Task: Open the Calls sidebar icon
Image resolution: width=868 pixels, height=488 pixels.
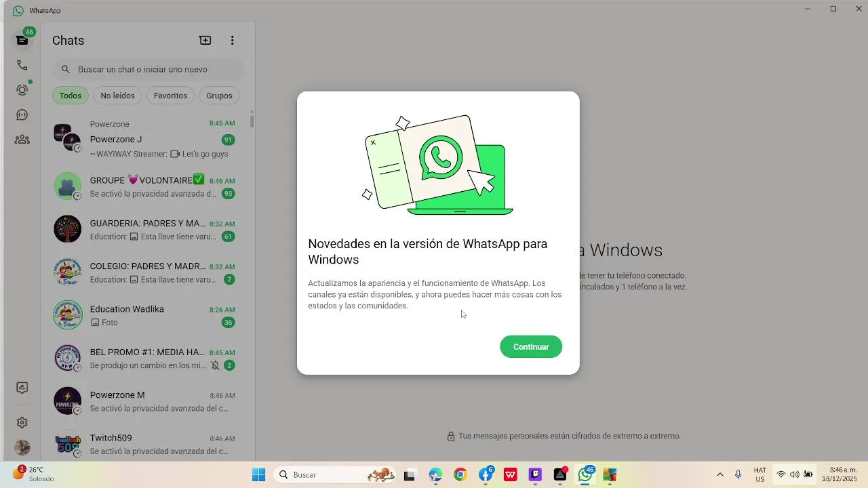Action: click(22, 65)
